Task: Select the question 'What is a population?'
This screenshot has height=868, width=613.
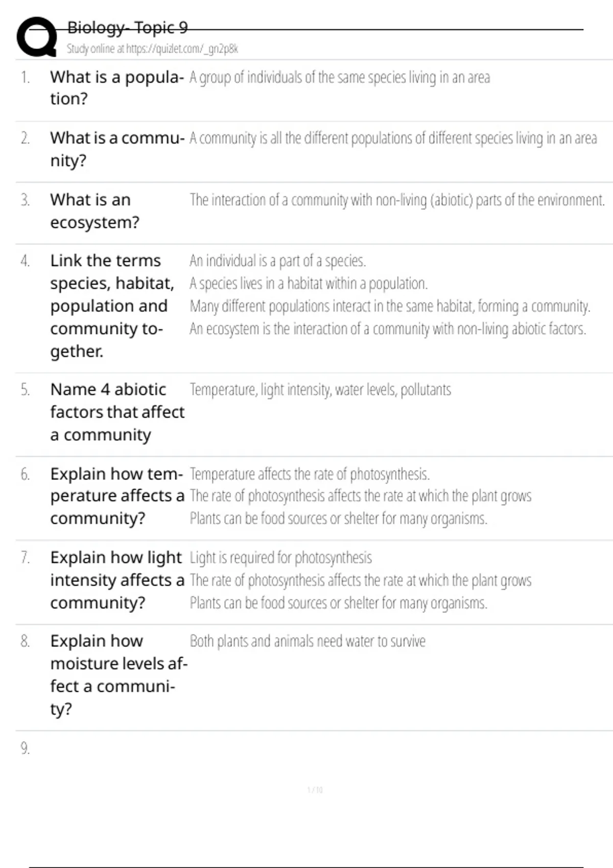Action: (x=116, y=88)
